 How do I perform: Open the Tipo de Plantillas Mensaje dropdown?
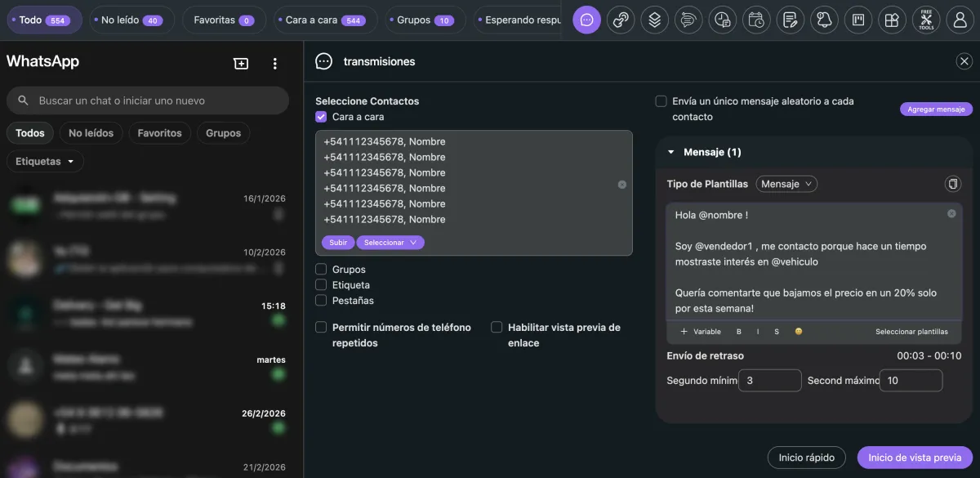coord(786,184)
